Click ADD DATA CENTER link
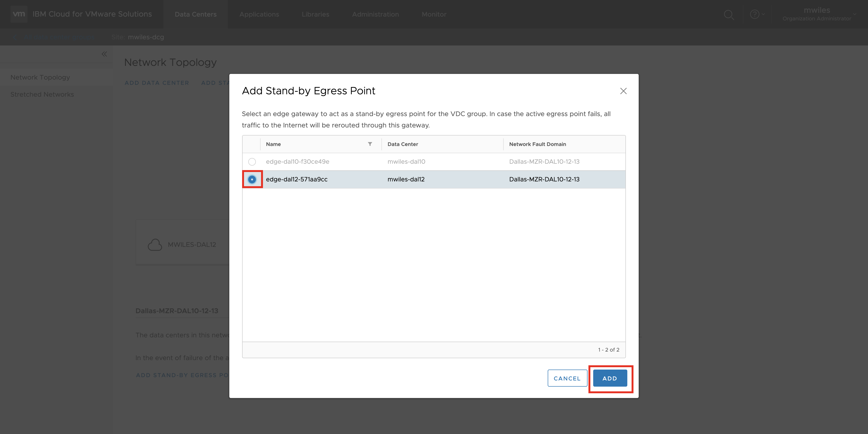 pyautogui.click(x=157, y=83)
